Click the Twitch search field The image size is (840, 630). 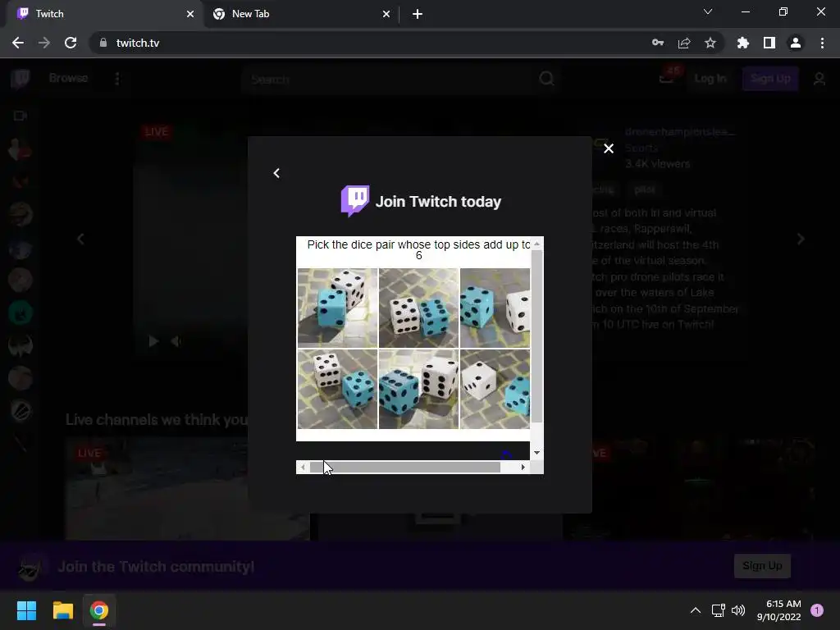tap(386, 80)
